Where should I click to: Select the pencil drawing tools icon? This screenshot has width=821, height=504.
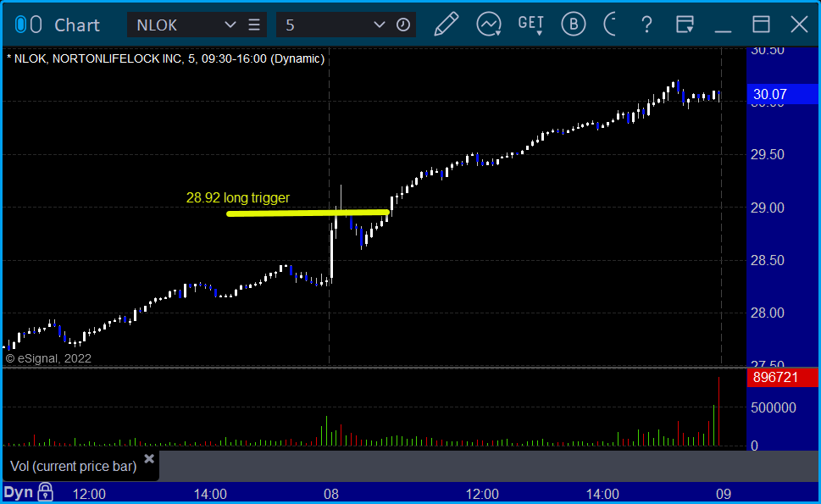coord(447,25)
